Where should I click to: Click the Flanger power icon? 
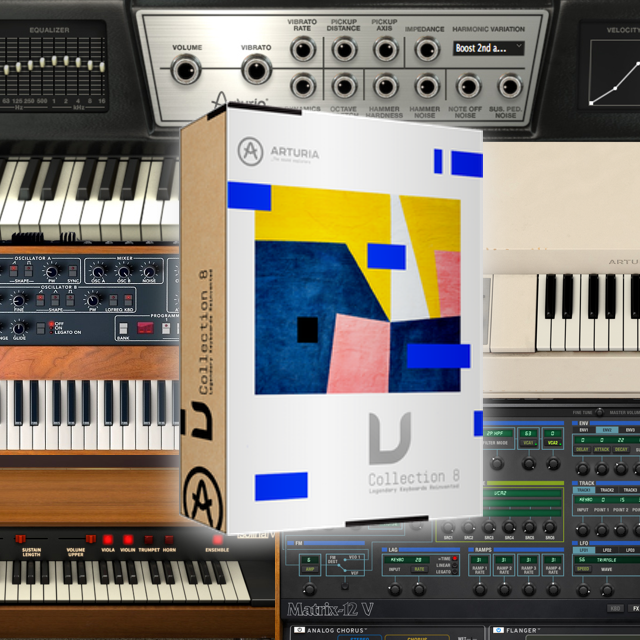(x=495, y=631)
